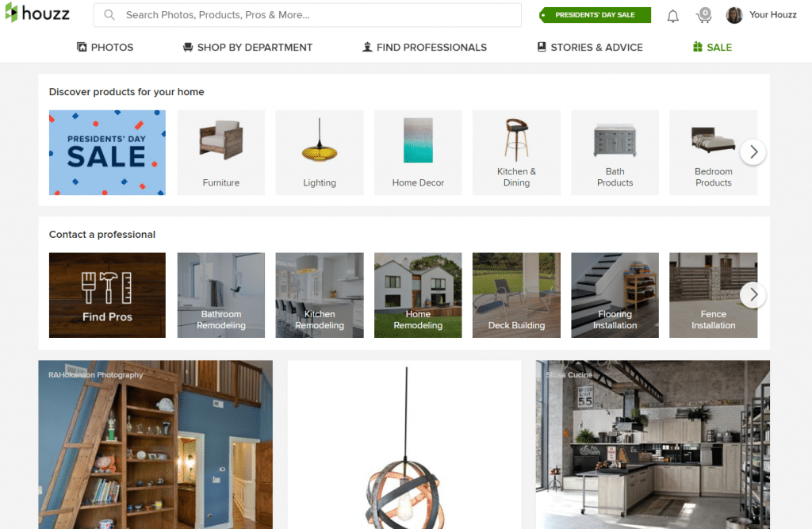812x529 pixels.
Task: Show more product categories with the arrow
Action: pos(753,152)
